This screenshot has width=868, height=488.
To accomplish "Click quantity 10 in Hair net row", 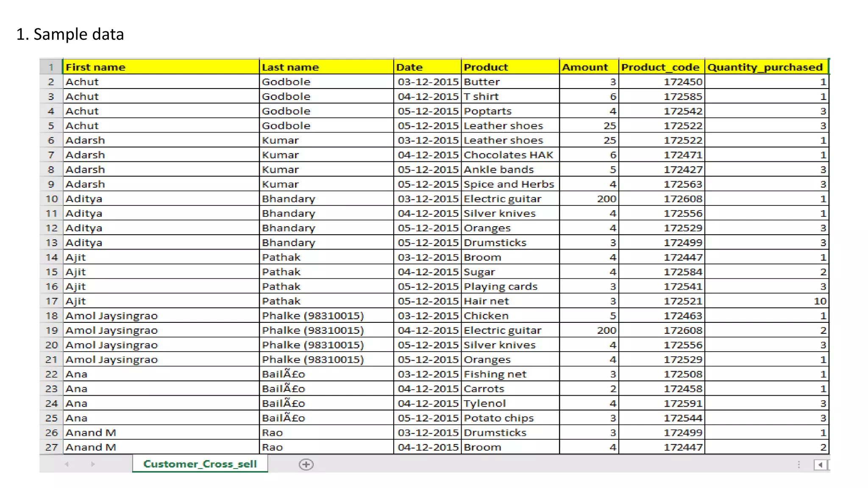I will (x=767, y=301).
